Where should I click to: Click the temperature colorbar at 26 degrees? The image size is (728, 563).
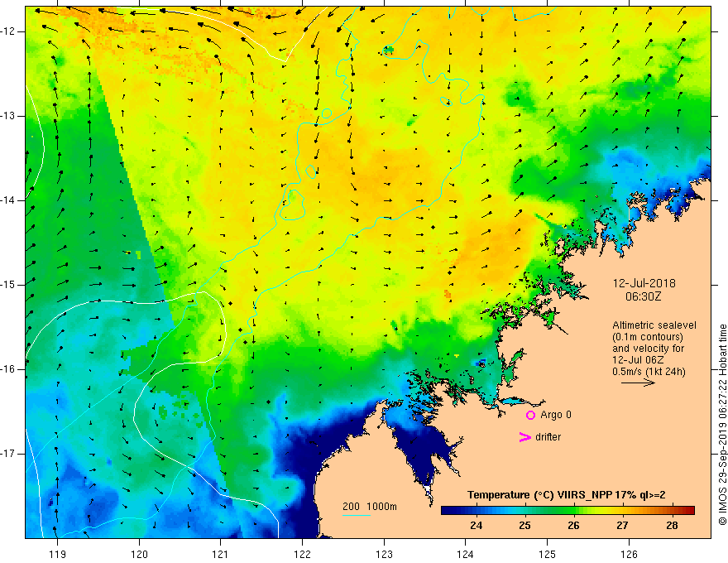(574, 511)
